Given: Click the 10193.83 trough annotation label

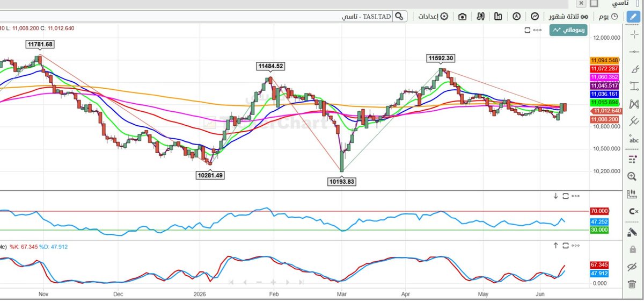Looking at the screenshot, I should click(x=341, y=182).
